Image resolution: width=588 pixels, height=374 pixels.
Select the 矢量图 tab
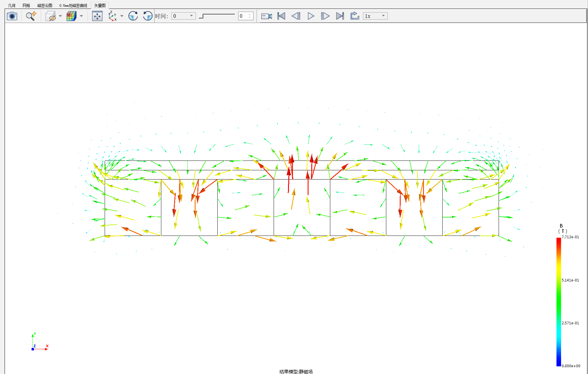pos(100,6)
